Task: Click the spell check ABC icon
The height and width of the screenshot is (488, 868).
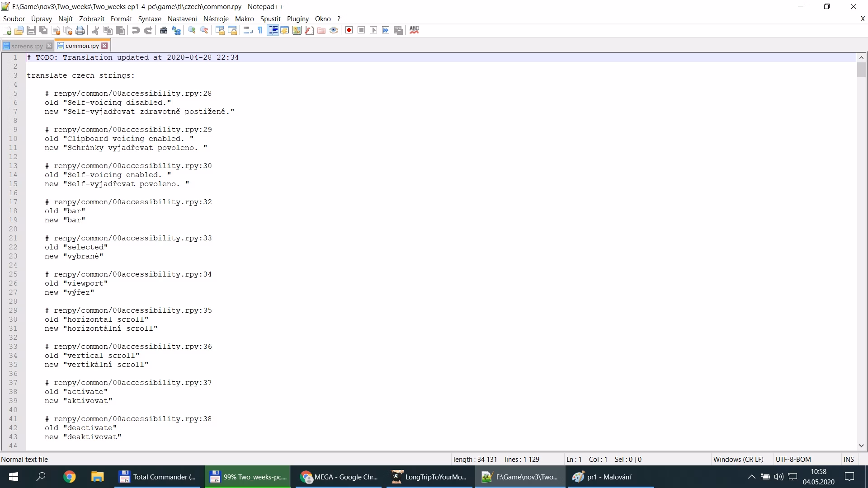Action: click(414, 30)
